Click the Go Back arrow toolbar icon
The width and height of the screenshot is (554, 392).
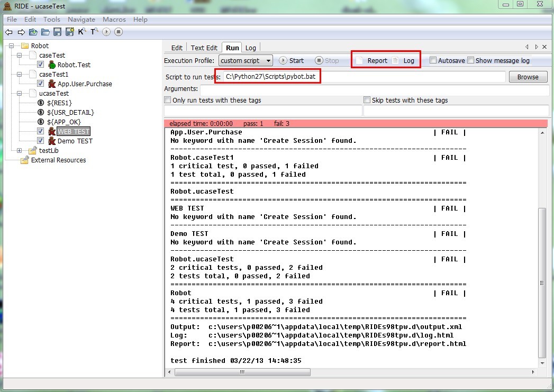pos(9,32)
